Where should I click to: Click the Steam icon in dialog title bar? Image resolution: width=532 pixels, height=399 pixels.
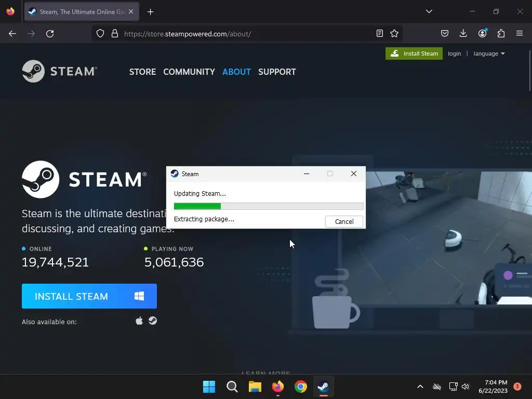point(175,174)
